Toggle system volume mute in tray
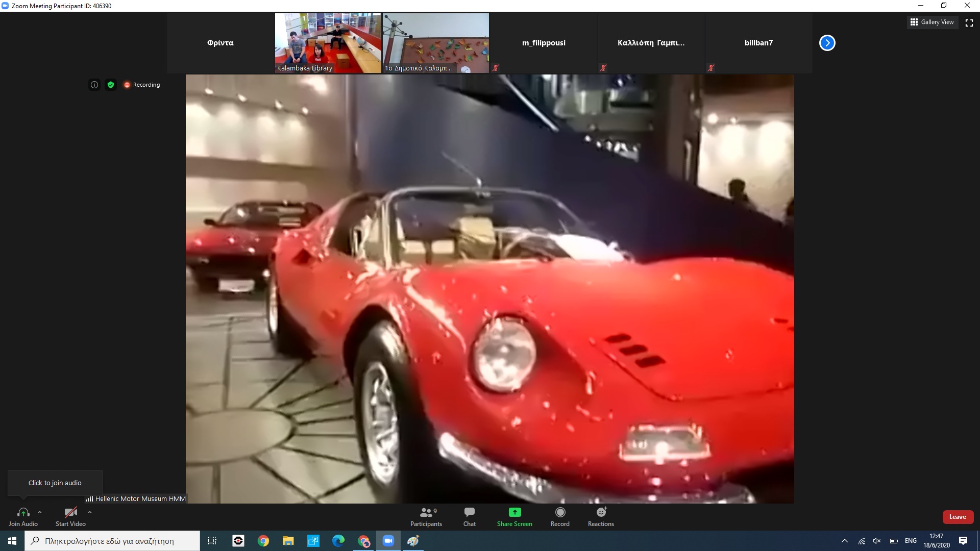The height and width of the screenshot is (551, 980). point(877,541)
